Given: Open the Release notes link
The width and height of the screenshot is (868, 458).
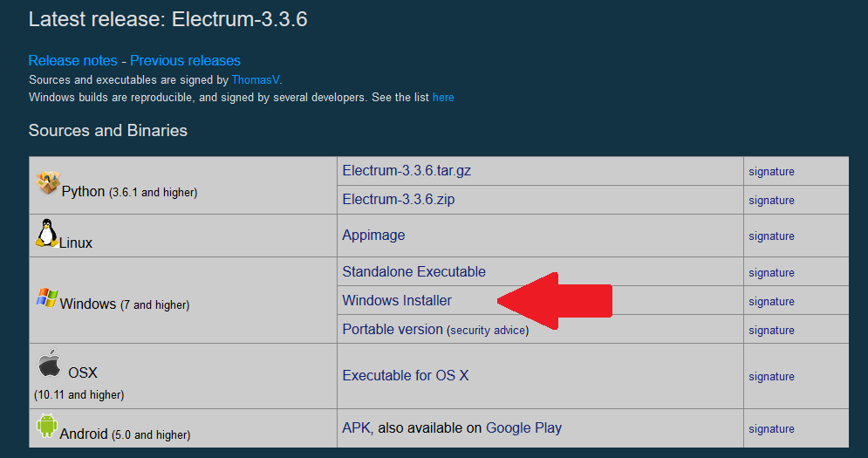Looking at the screenshot, I should [x=72, y=60].
